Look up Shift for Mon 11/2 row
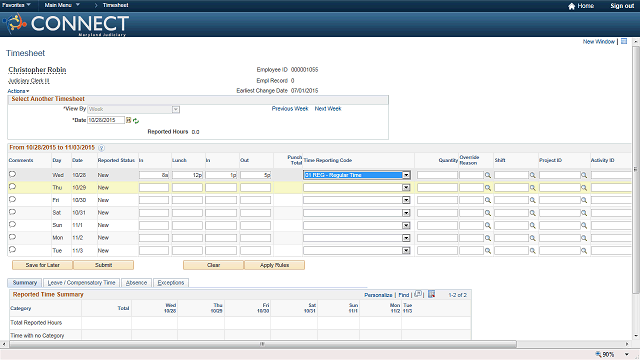 (533, 238)
